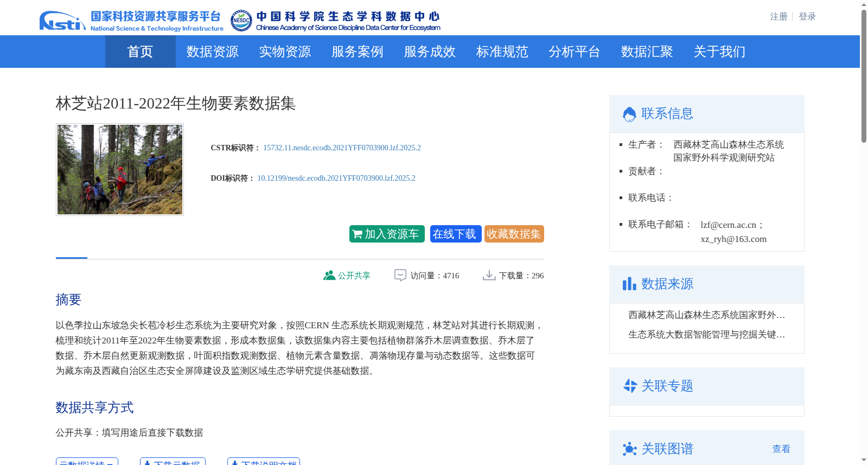Screen dimensions: 868x465
Task: Click the xz_ryh@163.com email text
Action: tap(733, 239)
